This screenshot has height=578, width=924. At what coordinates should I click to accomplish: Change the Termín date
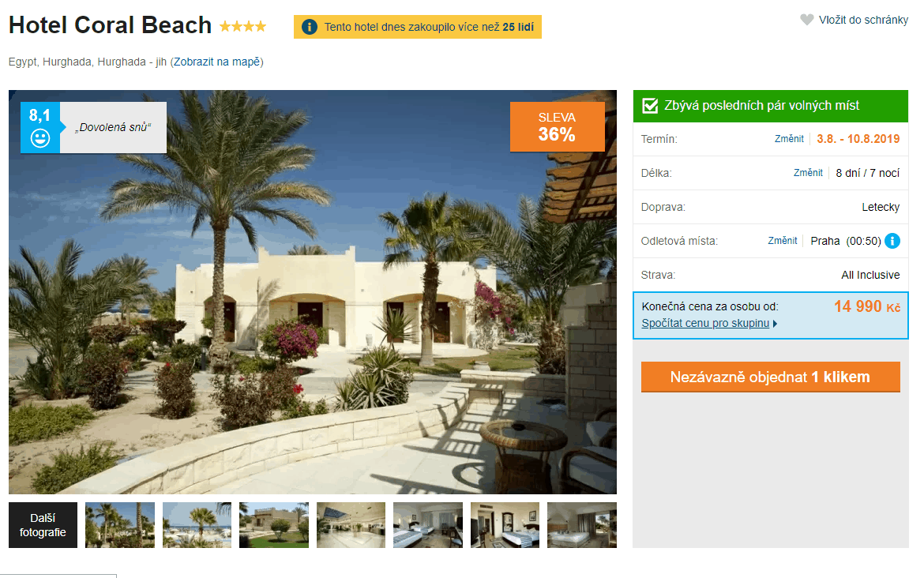point(789,138)
